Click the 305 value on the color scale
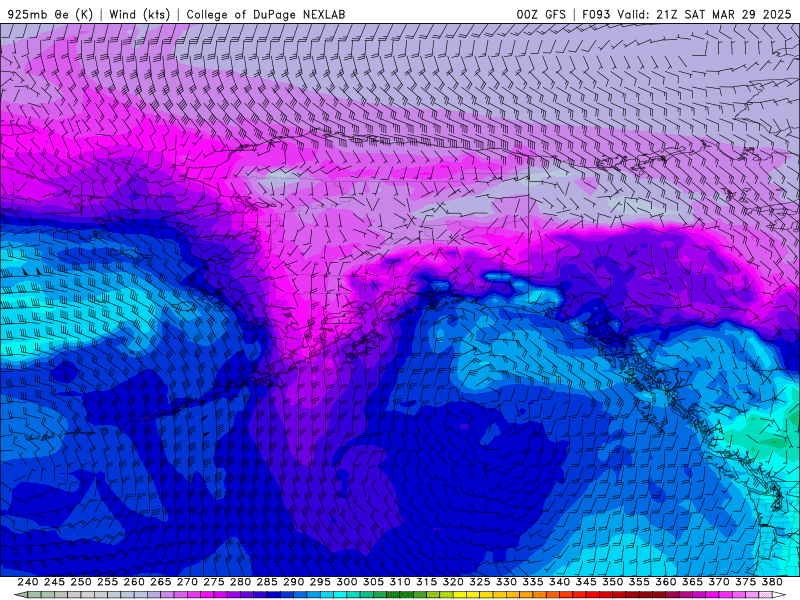This screenshot has height=600, width=800. pyautogui.click(x=373, y=582)
